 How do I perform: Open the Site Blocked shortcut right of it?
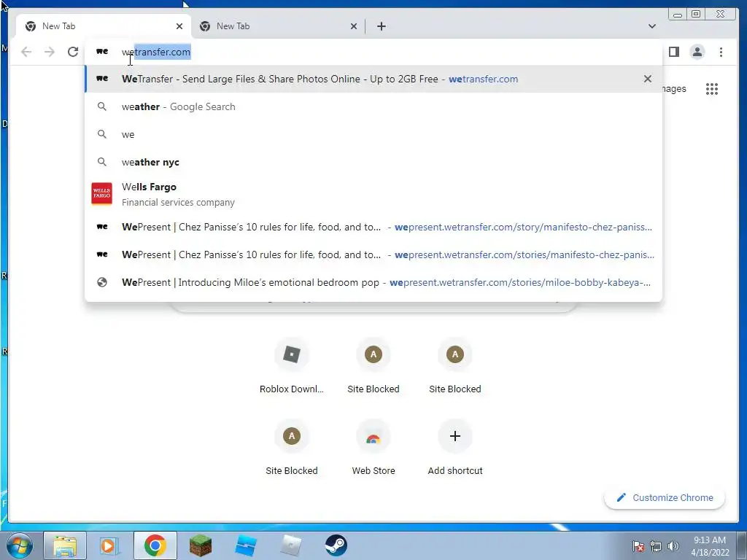point(455,367)
